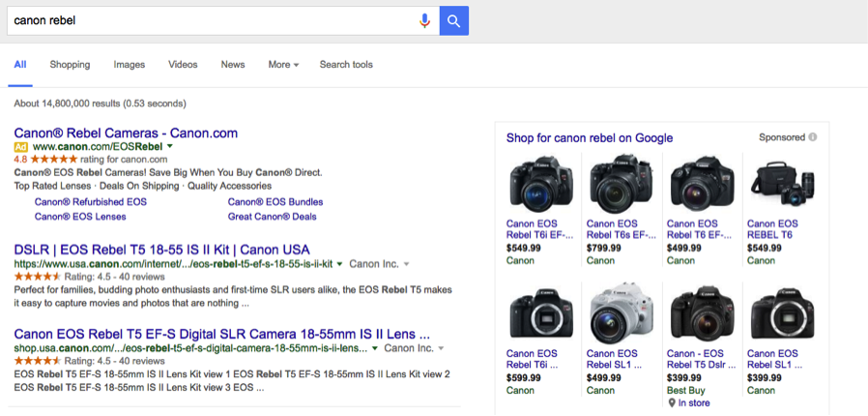Viewport: 868px width, 416px height.
Task: Click the In store location pin icon
Action: [x=672, y=402]
